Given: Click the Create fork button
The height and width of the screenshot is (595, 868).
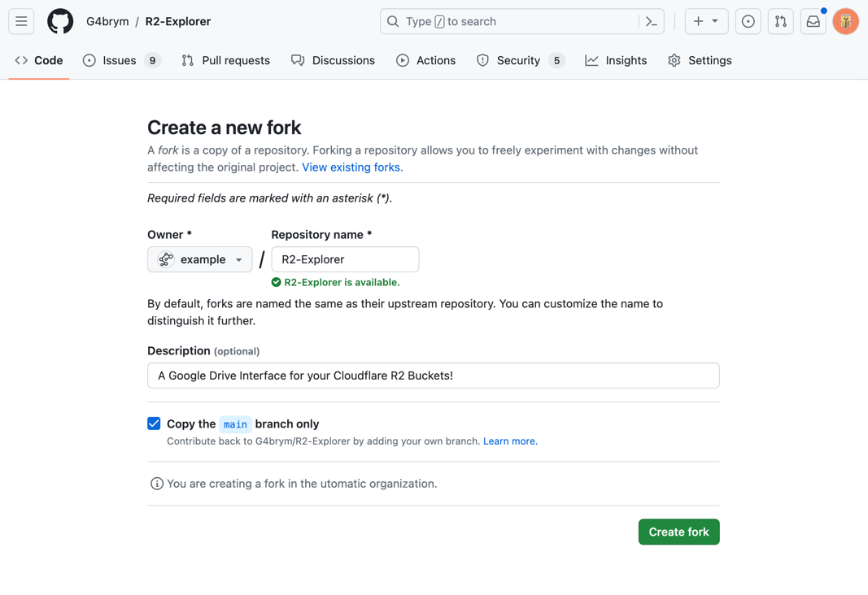Looking at the screenshot, I should (x=679, y=532).
